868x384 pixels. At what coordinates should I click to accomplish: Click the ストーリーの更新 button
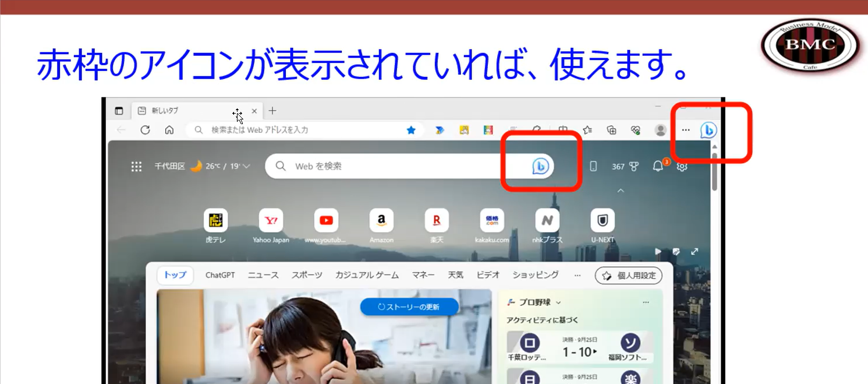409,307
